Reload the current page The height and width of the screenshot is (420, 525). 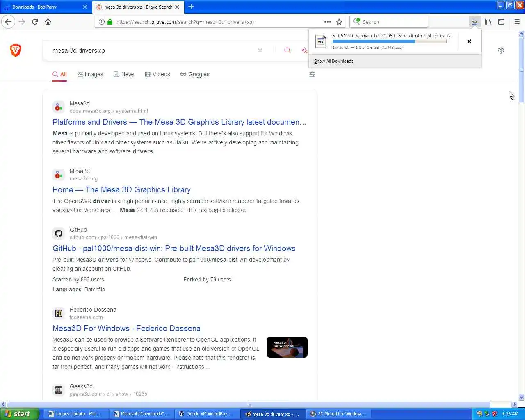click(35, 22)
